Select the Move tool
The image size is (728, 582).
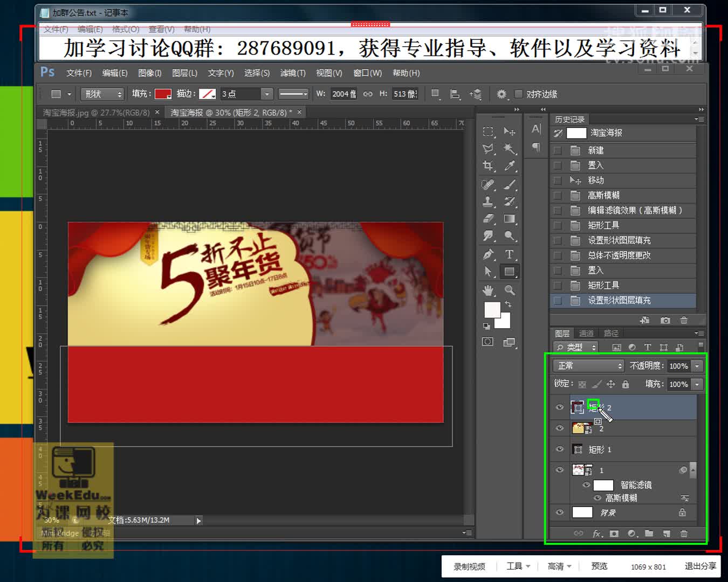[x=509, y=131]
